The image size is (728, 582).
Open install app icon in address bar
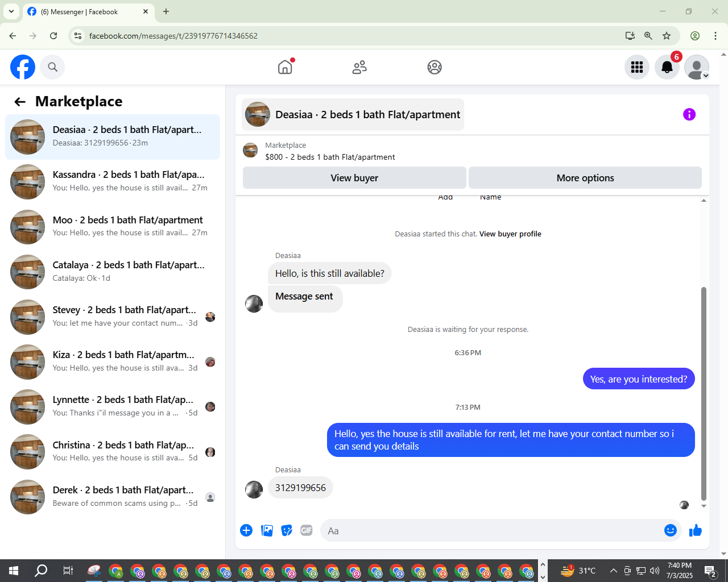pos(630,36)
